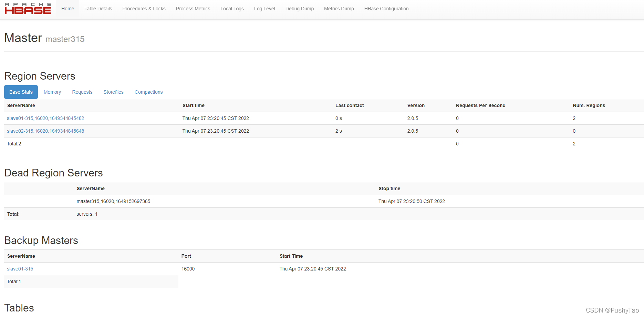View Local Logs
644x317 pixels.
pyautogui.click(x=232, y=9)
